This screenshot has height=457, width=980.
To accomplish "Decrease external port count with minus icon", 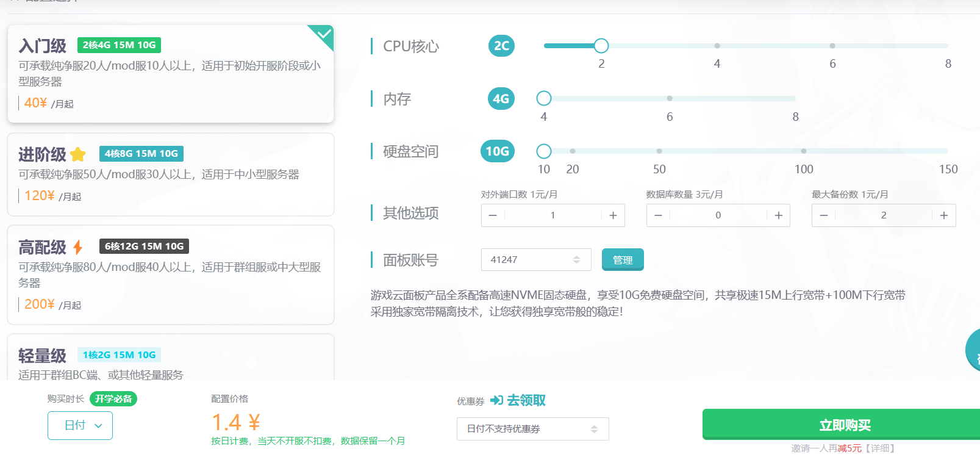I will coord(493,215).
